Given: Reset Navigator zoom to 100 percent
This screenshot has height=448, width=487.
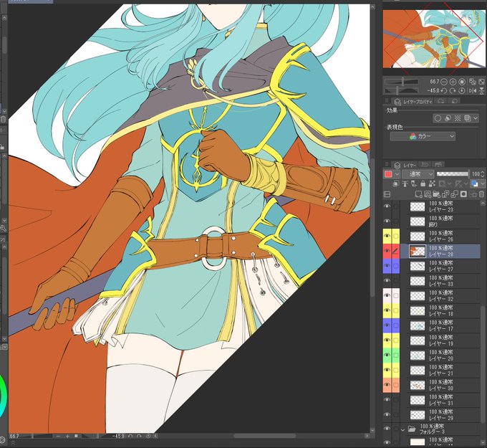Looking at the screenshot, I should coord(462,82).
